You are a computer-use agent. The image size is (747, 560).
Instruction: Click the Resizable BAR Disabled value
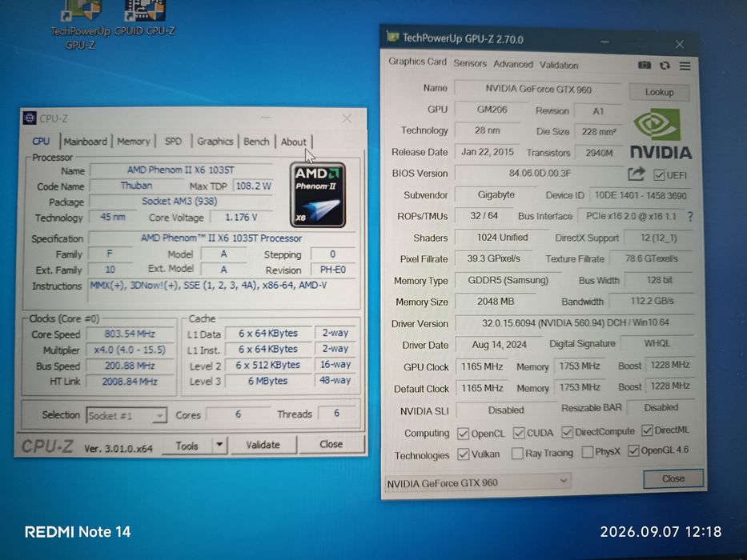click(x=661, y=407)
